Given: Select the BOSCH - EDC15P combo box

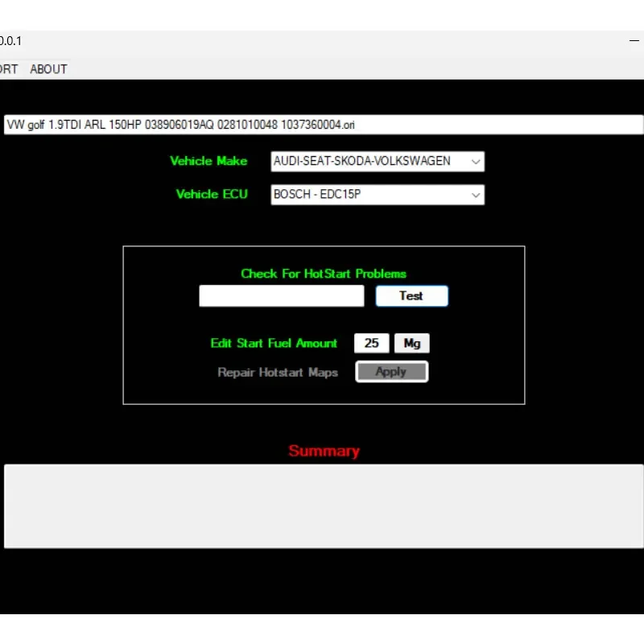Looking at the screenshot, I should [378, 195].
